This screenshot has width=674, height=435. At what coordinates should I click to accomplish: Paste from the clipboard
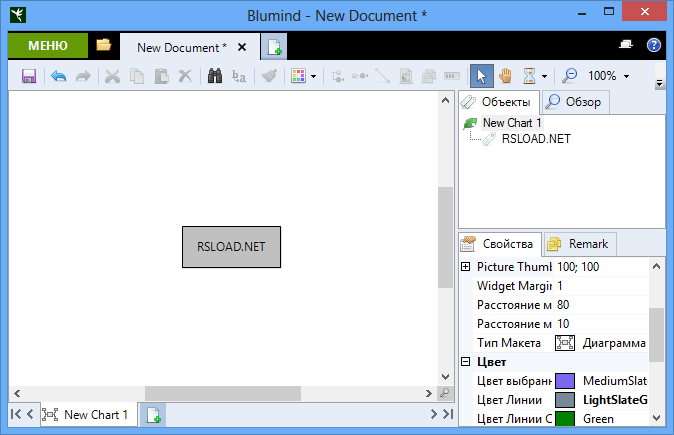162,76
